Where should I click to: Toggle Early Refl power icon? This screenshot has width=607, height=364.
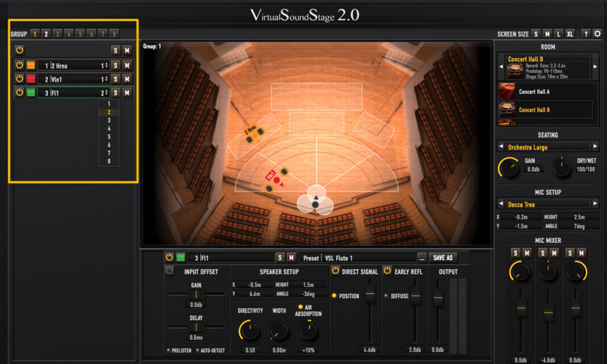tap(388, 271)
